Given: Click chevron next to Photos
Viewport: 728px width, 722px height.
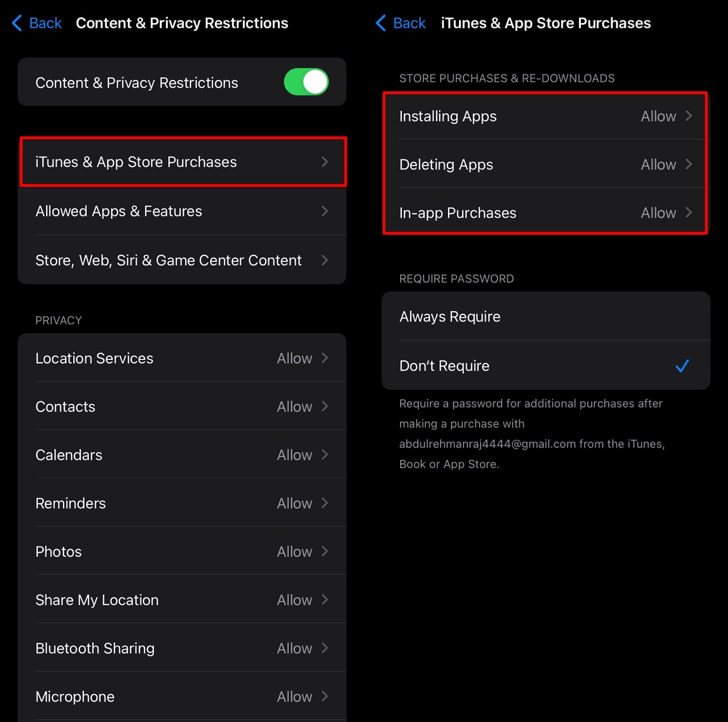Looking at the screenshot, I should click(x=325, y=551).
